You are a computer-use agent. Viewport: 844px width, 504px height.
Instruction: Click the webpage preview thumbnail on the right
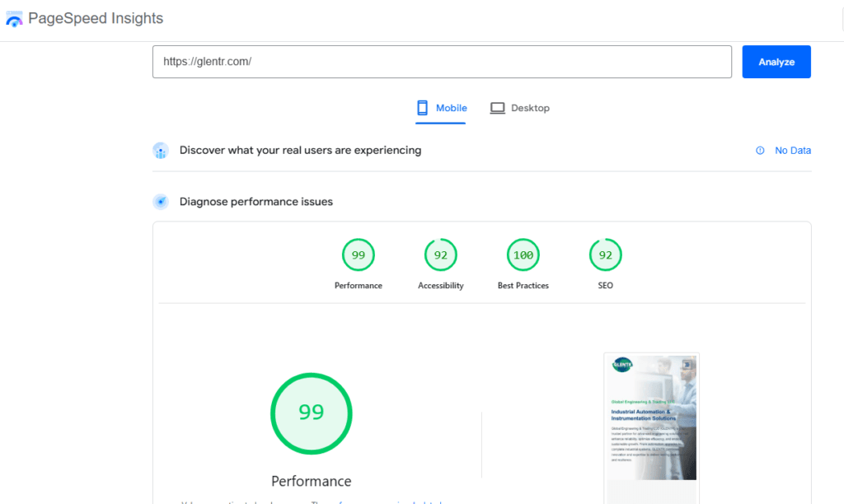tap(651, 424)
